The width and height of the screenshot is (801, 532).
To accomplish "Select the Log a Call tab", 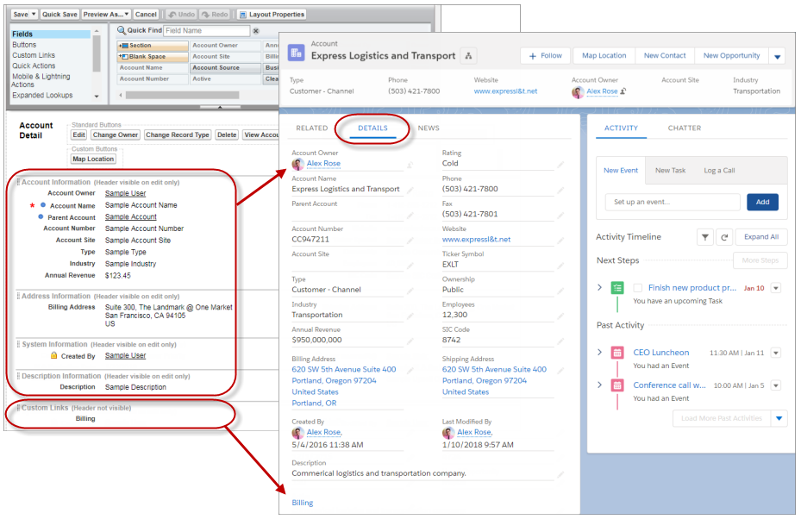I will point(719,171).
